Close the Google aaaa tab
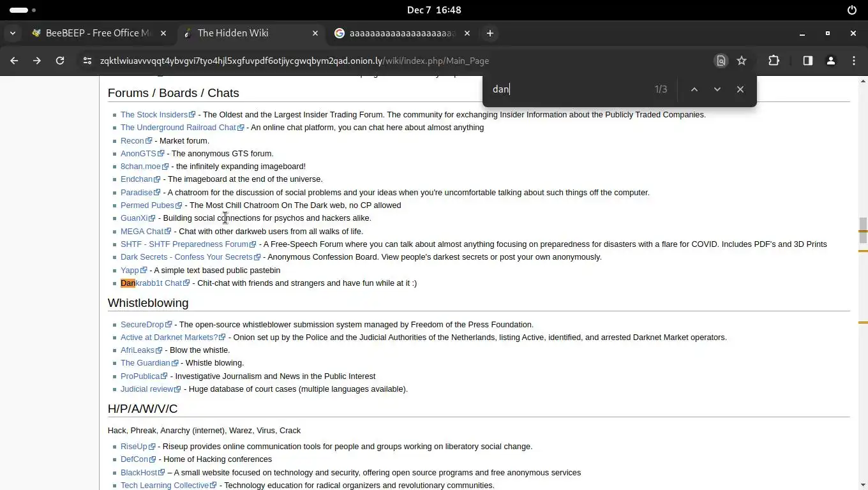 [467, 33]
